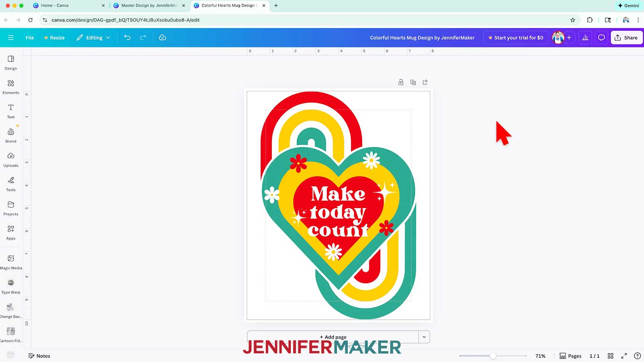Enter fullscreen present mode
The image size is (644, 362).
click(x=624, y=356)
